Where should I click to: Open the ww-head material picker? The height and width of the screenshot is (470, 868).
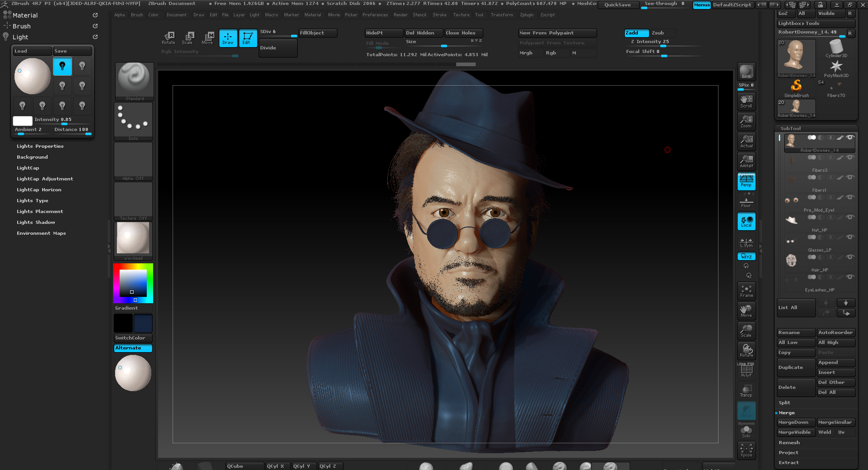[x=134, y=241]
